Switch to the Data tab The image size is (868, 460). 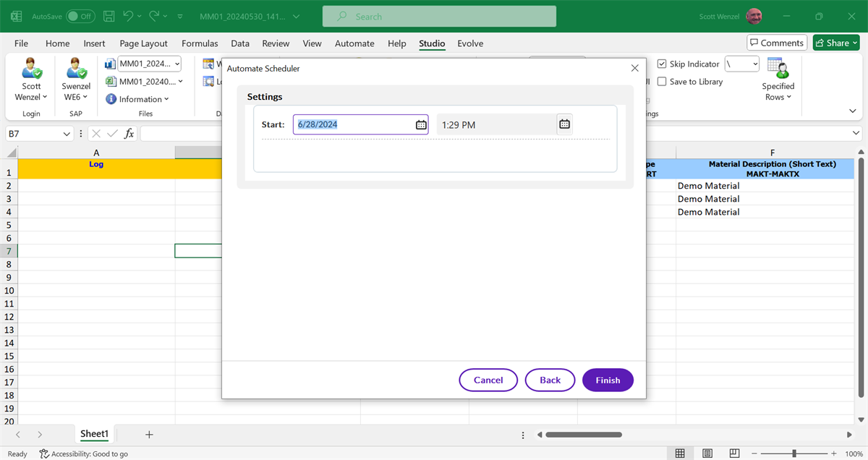pyautogui.click(x=240, y=43)
